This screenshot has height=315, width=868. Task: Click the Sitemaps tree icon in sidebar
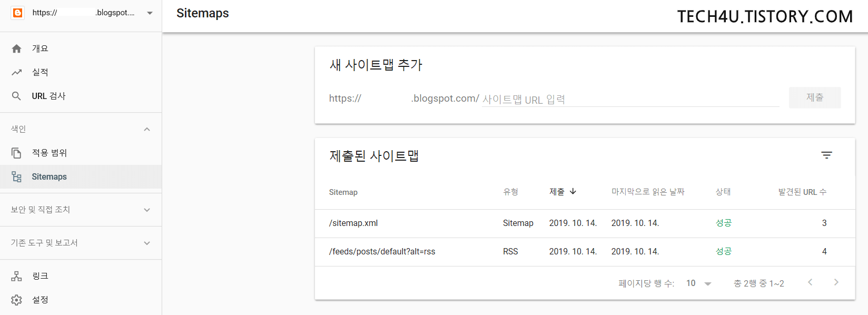pos(17,177)
